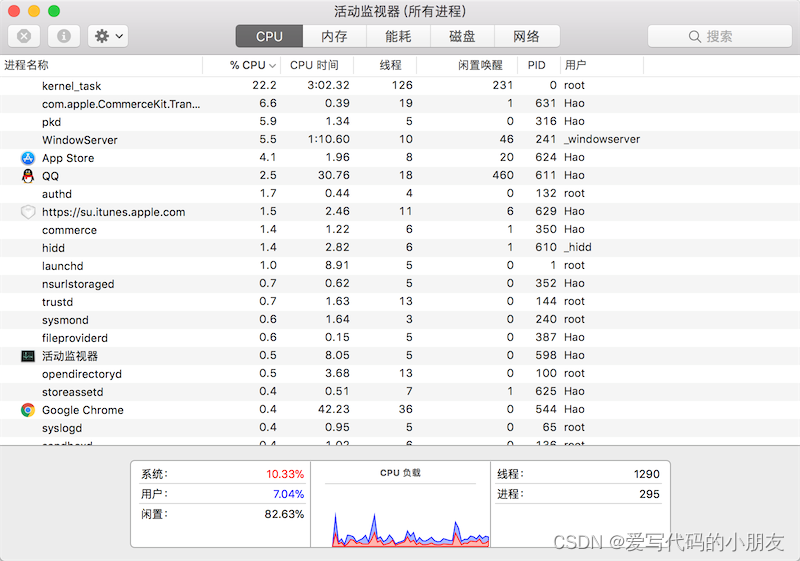The width and height of the screenshot is (800, 561).
Task: Select the 活动监视器 process name
Action: tap(70, 355)
